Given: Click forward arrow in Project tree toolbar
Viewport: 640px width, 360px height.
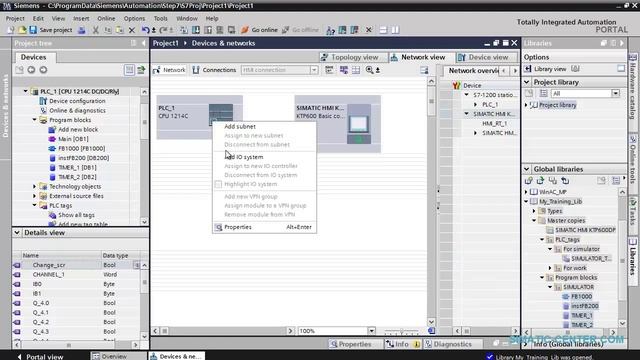Looking at the screenshot, I should (43, 70).
